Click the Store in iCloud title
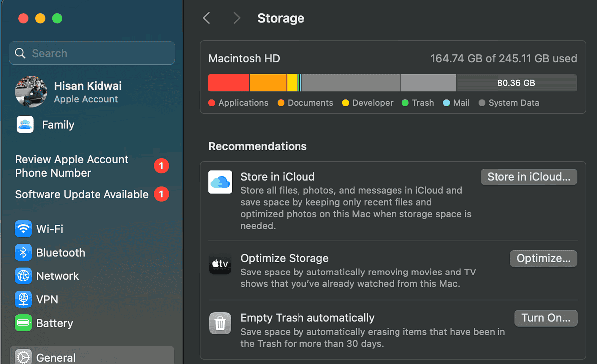The width and height of the screenshot is (597, 364). (x=278, y=177)
